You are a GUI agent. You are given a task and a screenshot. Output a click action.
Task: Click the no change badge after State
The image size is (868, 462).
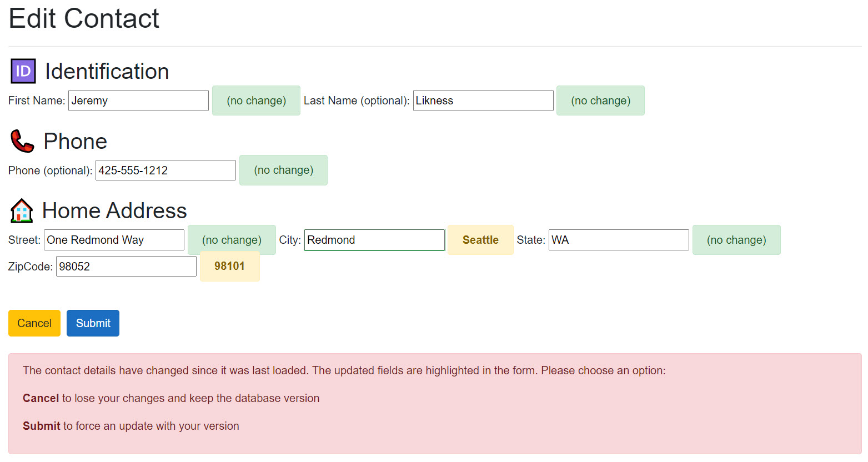coord(736,240)
